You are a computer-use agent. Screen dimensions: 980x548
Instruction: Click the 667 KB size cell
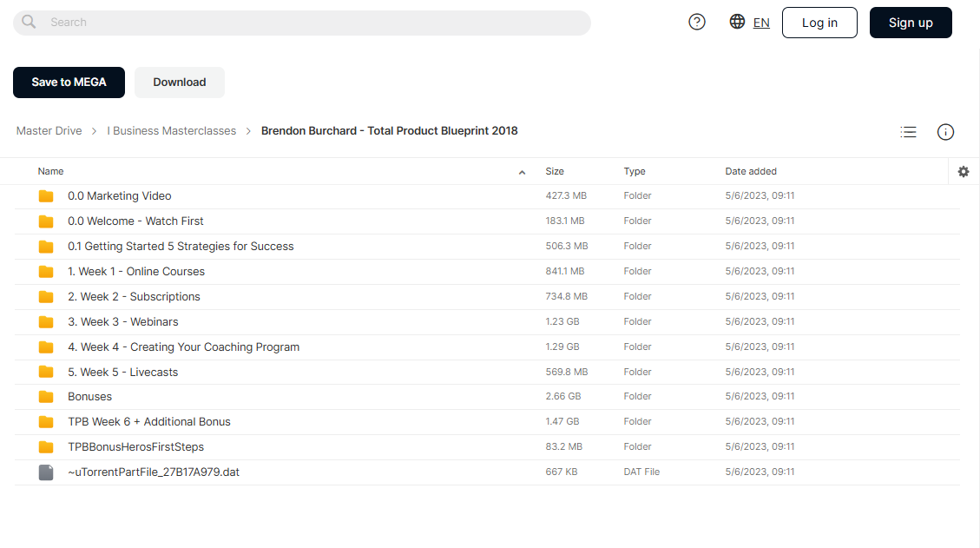point(562,472)
